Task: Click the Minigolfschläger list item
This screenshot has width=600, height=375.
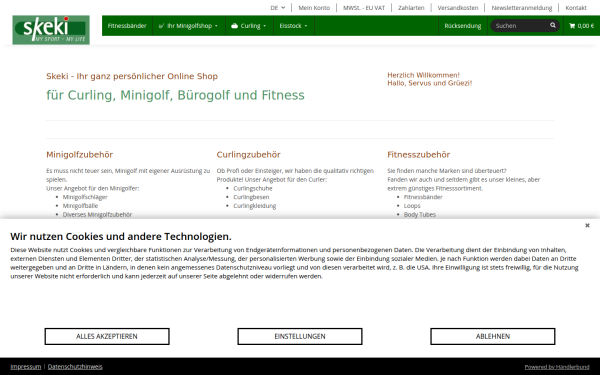Action: tap(85, 197)
